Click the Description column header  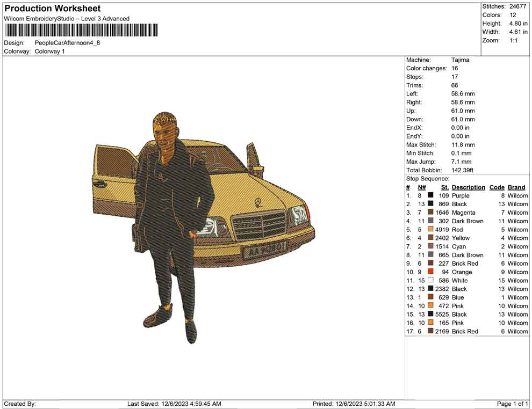(x=468, y=187)
